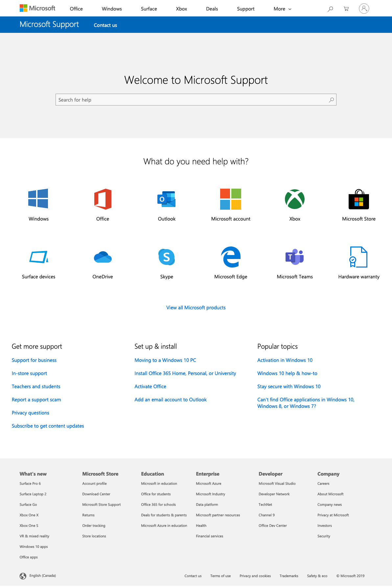Open Activation in Windows 10 topic

[x=285, y=360]
